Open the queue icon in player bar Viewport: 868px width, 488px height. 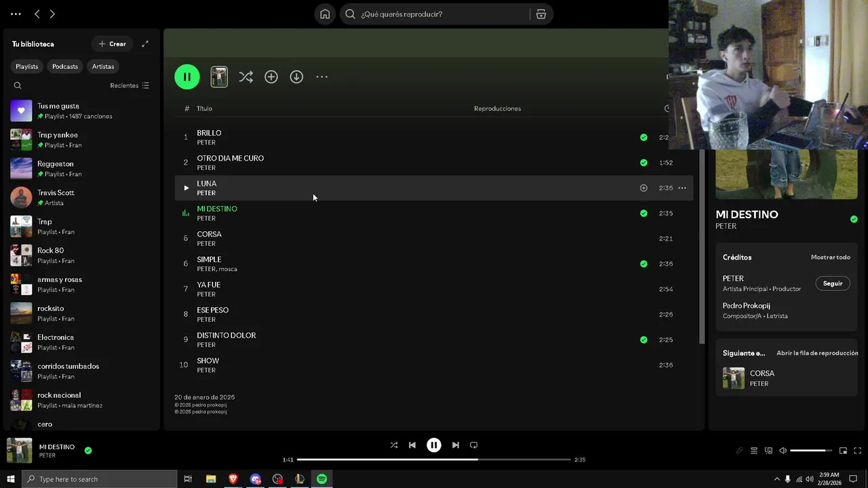click(754, 451)
